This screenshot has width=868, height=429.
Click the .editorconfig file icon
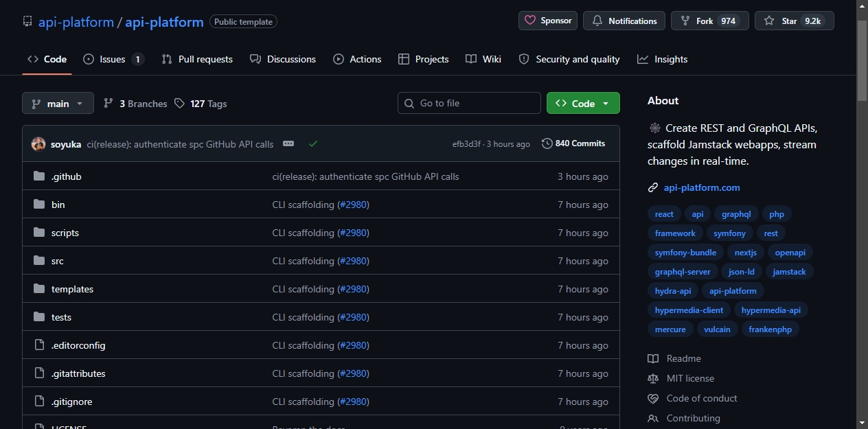coord(39,345)
